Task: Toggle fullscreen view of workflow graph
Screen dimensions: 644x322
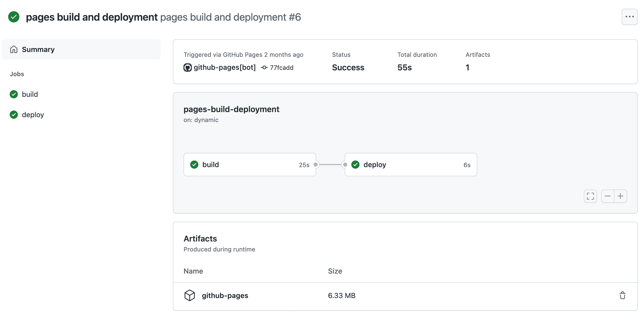Action: click(590, 196)
